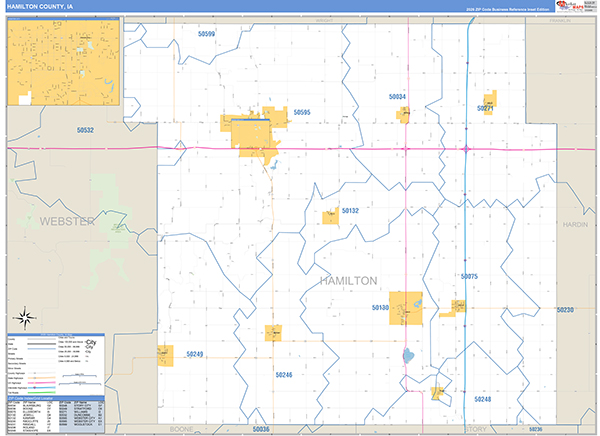600x436 pixels.
Task: Click the HARDIN county label
Action: 575,225
